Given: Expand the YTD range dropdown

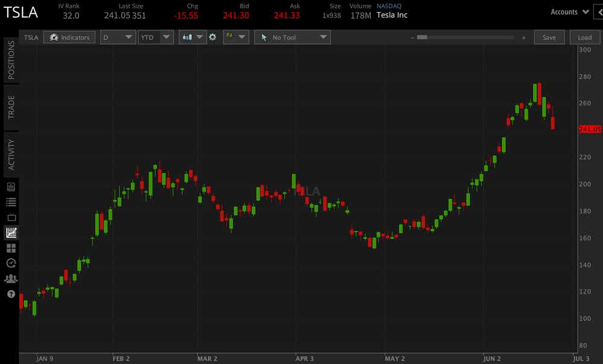Looking at the screenshot, I should tap(156, 37).
